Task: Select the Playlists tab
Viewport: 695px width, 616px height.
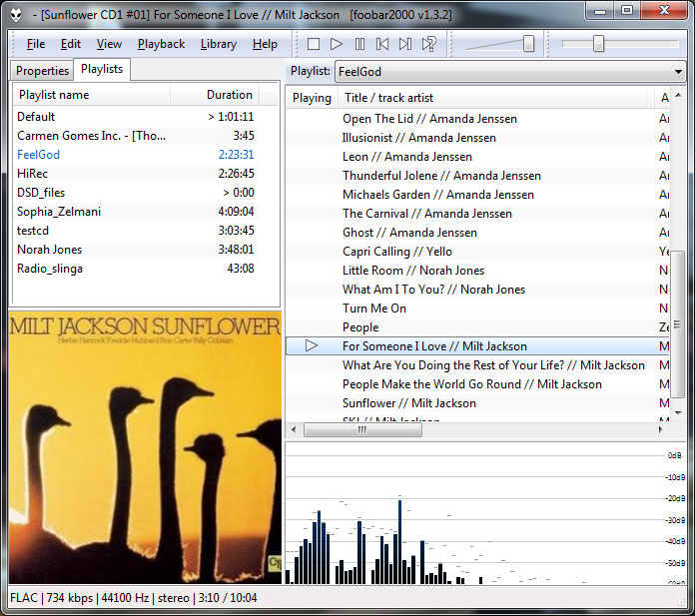Action: coord(102,69)
